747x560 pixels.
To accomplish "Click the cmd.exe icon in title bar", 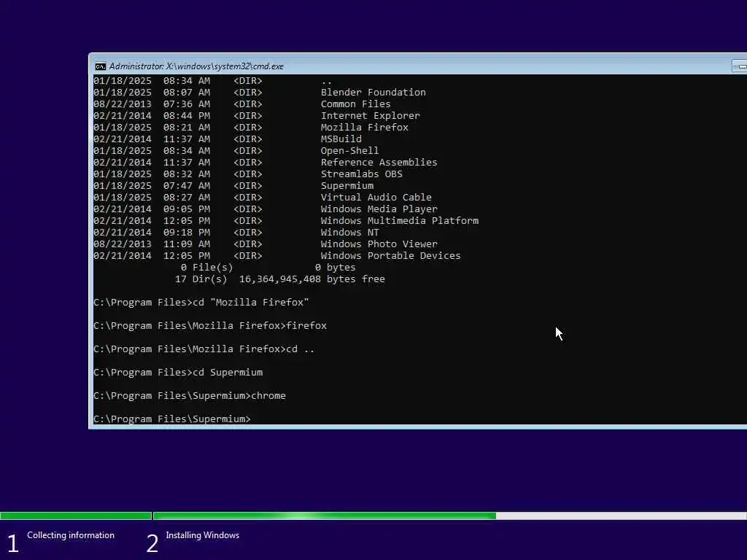I will point(100,66).
